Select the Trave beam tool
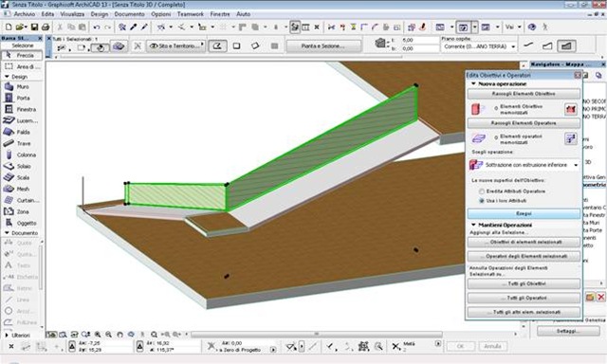Viewport: 607px width, 364px height. pyautogui.click(x=22, y=143)
